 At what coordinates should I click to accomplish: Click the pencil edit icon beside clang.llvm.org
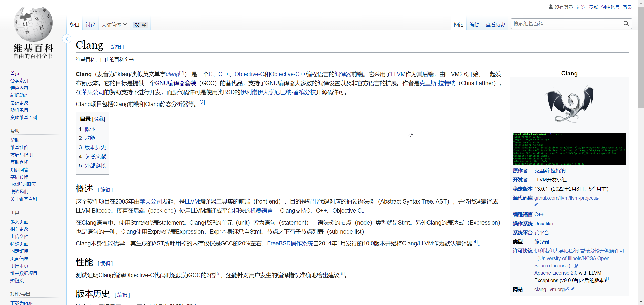coord(573,289)
